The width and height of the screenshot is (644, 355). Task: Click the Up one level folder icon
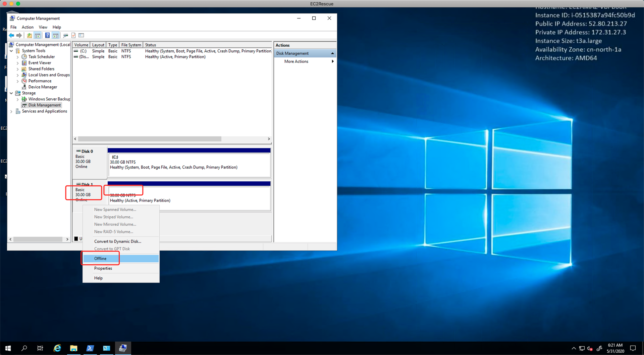coord(30,36)
